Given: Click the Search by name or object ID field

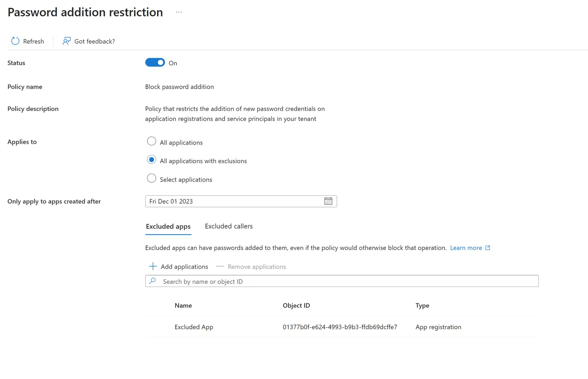Looking at the screenshot, I should click(342, 281).
